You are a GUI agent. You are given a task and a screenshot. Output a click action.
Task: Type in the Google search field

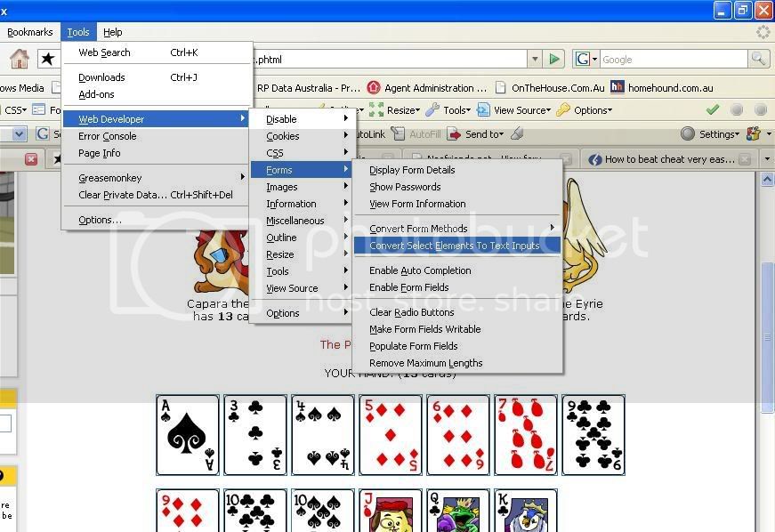pyautogui.click(x=672, y=60)
